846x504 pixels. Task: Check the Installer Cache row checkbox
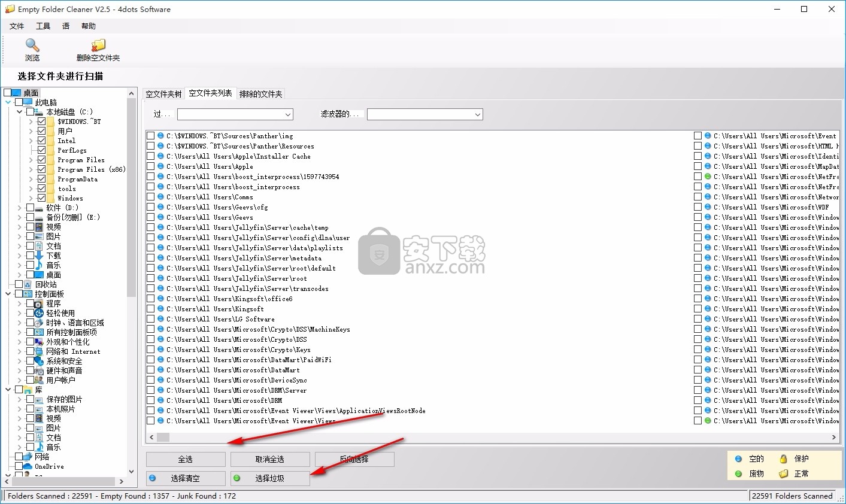coord(151,156)
